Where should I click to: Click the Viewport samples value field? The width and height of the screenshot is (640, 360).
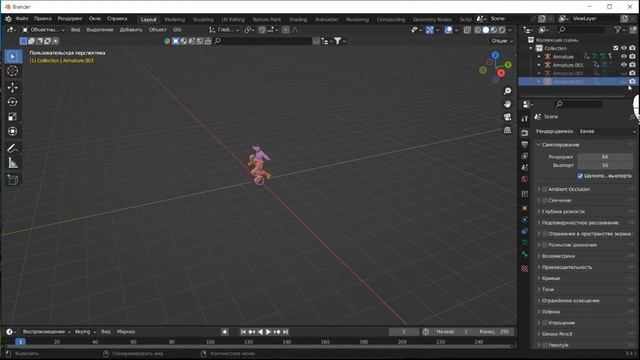tap(605, 165)
